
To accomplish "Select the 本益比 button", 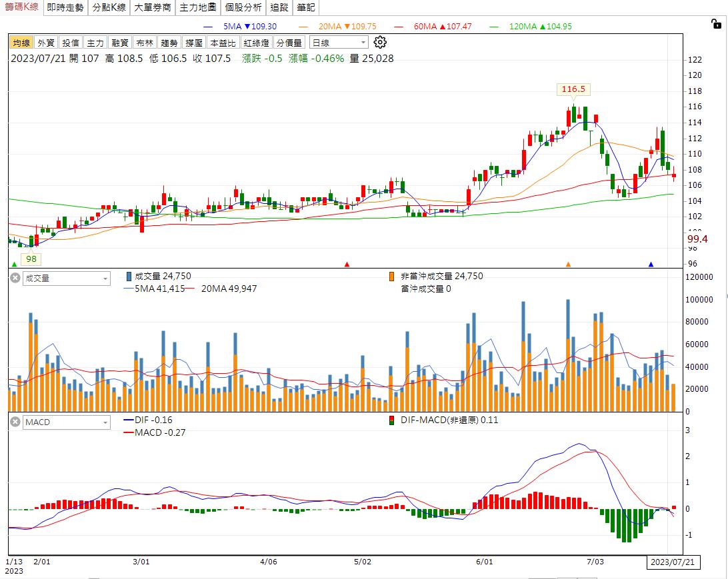I will tap(223, 43).
